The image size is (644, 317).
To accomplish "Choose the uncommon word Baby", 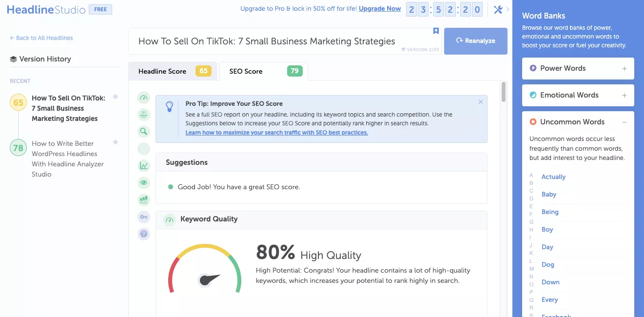I will [x=549, y=195].
